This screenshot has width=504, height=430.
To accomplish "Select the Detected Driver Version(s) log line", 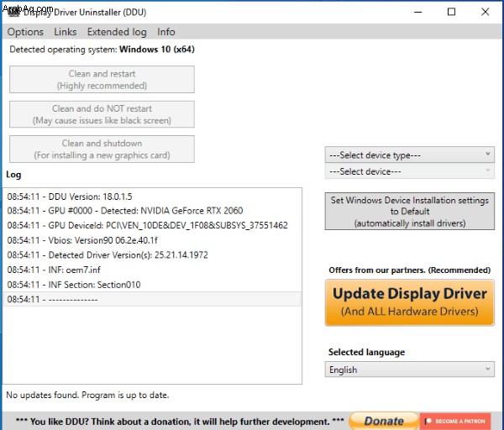I will pyautogui.click(x=152, y=254).
